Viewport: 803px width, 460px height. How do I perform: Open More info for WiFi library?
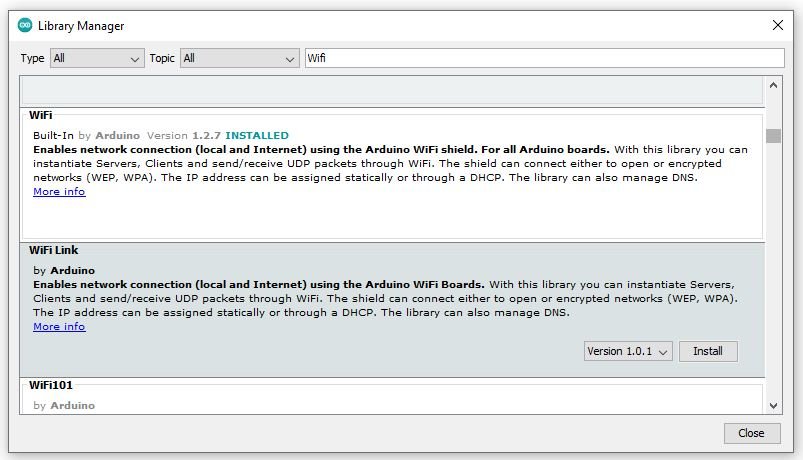coord(59,192)
